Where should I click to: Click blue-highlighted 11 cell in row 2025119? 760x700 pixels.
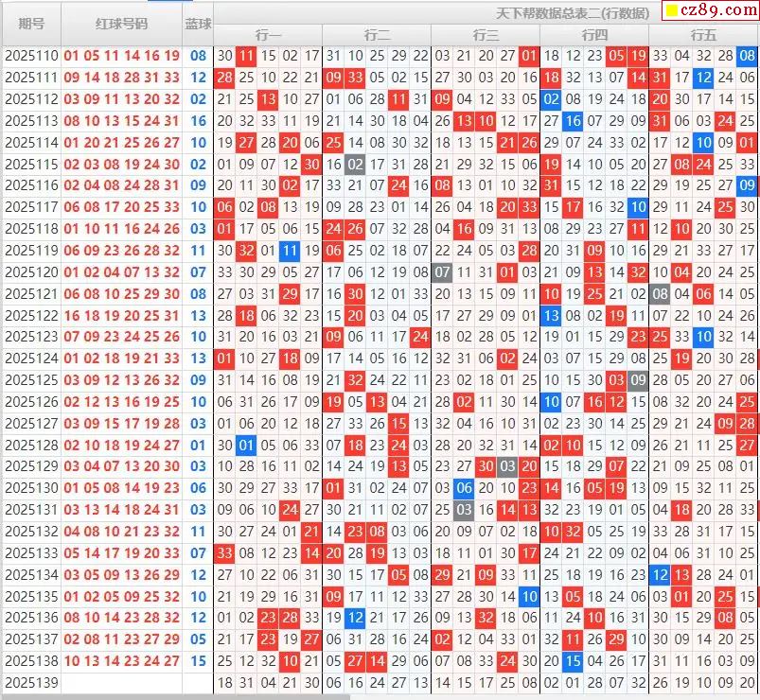tap(290, 251)
